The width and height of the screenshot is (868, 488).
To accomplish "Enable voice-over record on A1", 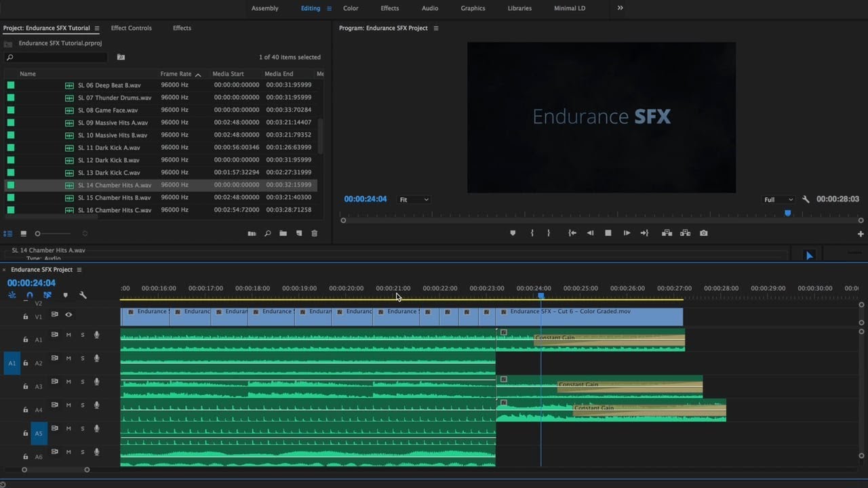I will click(x=97, y=335).
